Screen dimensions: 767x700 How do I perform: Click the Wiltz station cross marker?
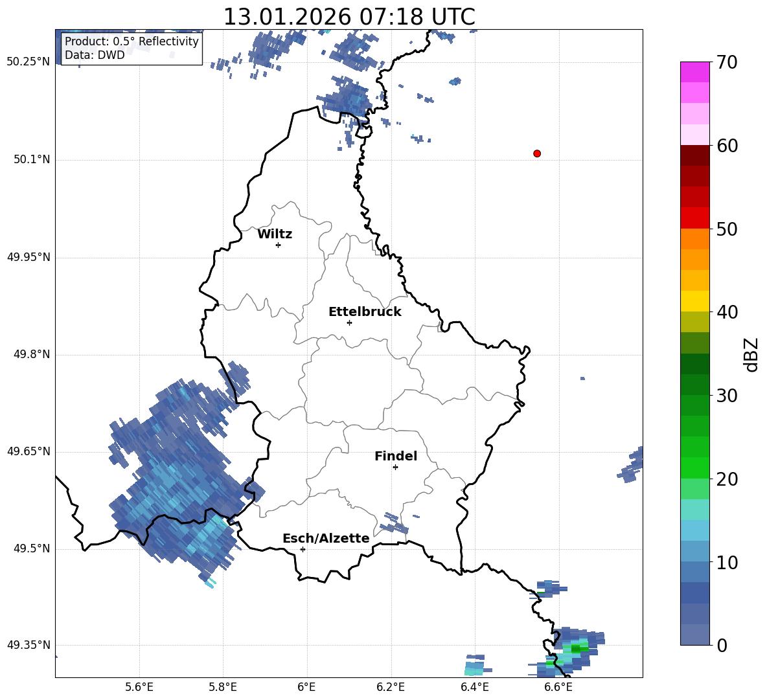click(278, 245)
